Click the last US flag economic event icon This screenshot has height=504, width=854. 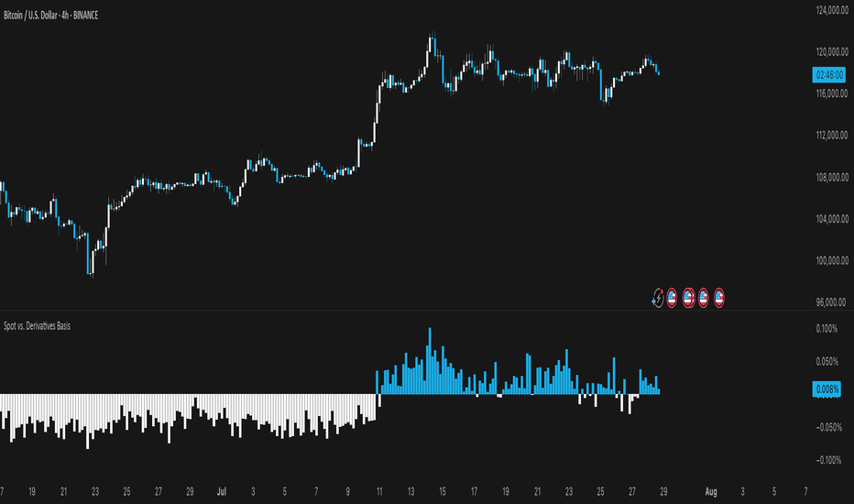719,298
